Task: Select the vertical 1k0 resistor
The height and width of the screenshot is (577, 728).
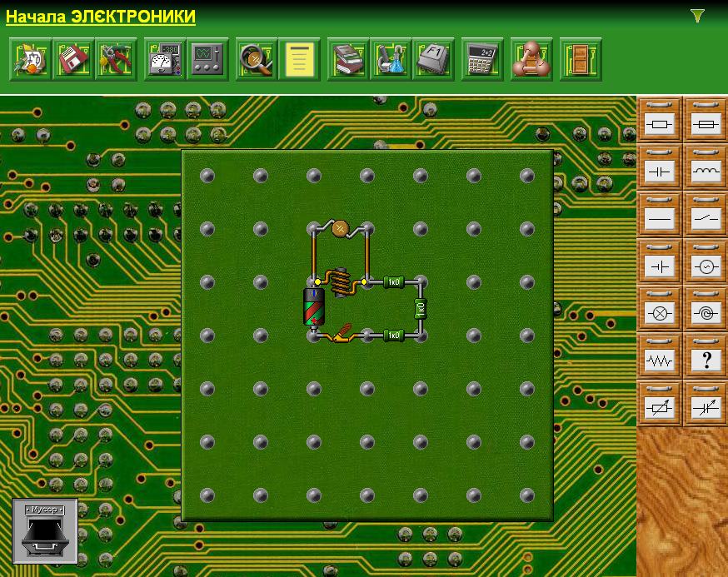Action: pyautogui.click(x=421, y=309)
